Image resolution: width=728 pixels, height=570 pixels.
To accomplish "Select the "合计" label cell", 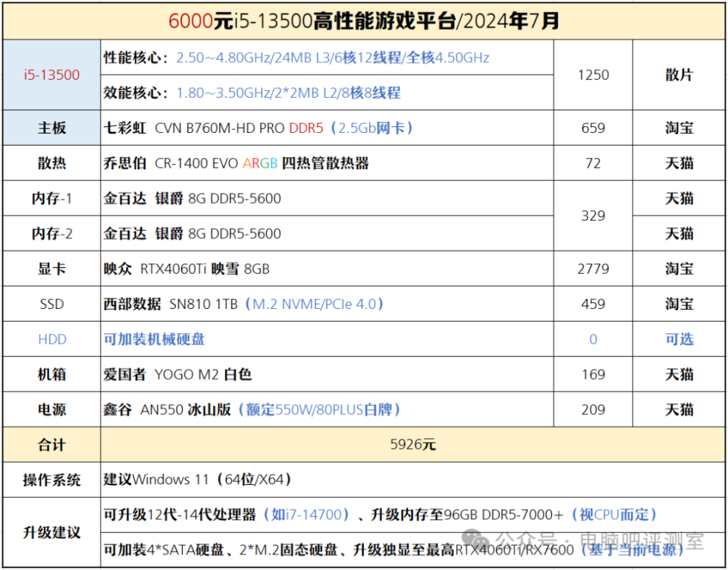I will point(52,445).
